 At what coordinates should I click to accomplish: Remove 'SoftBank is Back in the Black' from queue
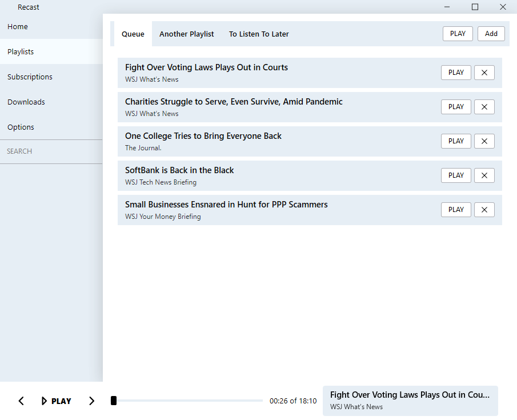(484, 175)
